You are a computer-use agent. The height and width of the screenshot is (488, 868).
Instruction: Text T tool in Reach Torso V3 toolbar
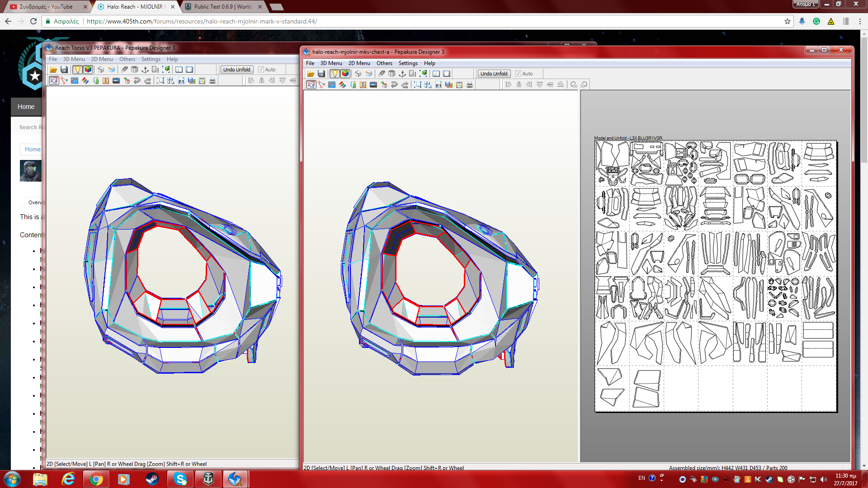pos(106,80)
